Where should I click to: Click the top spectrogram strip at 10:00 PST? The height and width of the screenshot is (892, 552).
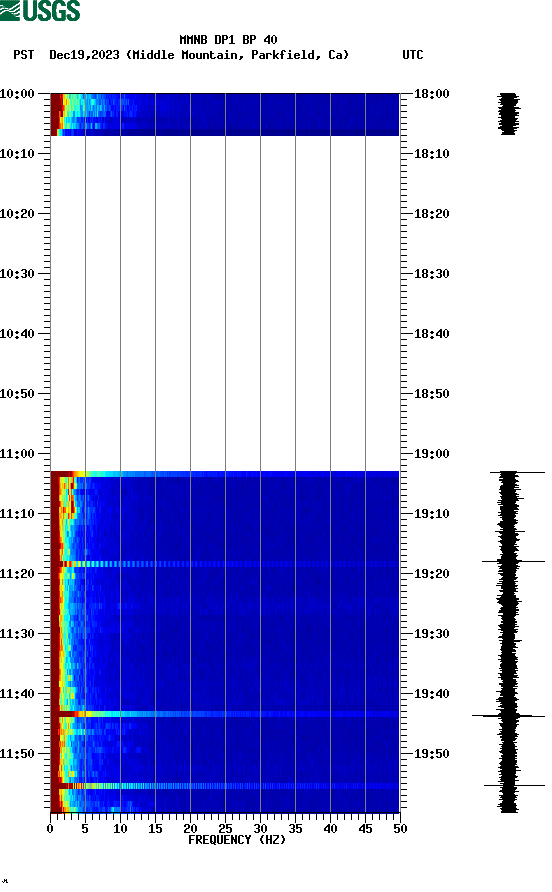coord(225,114)
